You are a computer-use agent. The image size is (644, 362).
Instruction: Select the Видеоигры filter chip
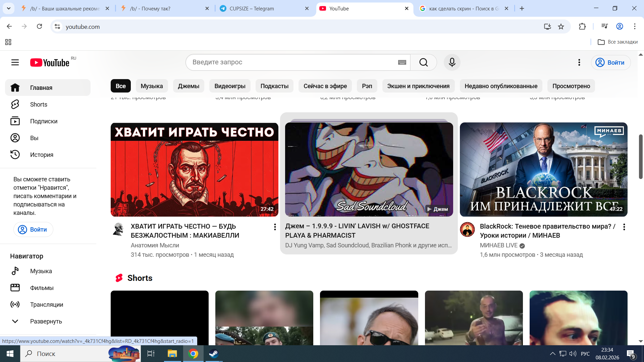(x=230, y=86)
